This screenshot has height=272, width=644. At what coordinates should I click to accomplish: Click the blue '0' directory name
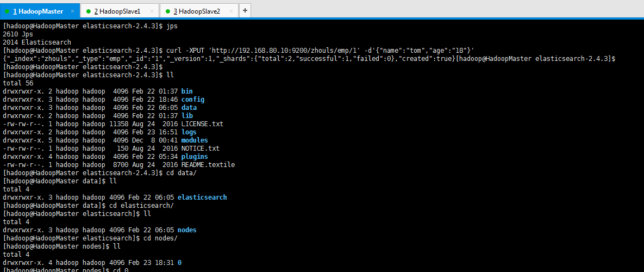179,263
